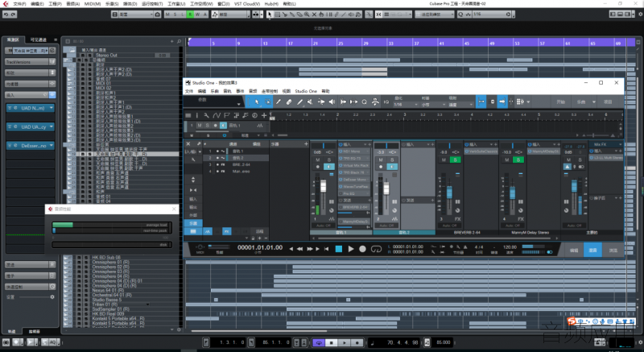This screenshot has height=352, width=644.
Task: Click the add track plus icon in Studio One
Action: pos(264,115)
